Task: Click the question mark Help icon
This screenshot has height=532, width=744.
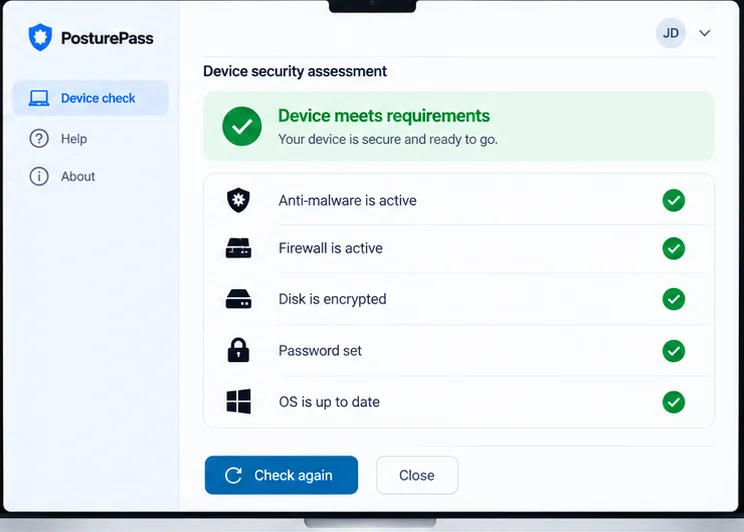Action: pyautogui.click(x=39, y=139)
